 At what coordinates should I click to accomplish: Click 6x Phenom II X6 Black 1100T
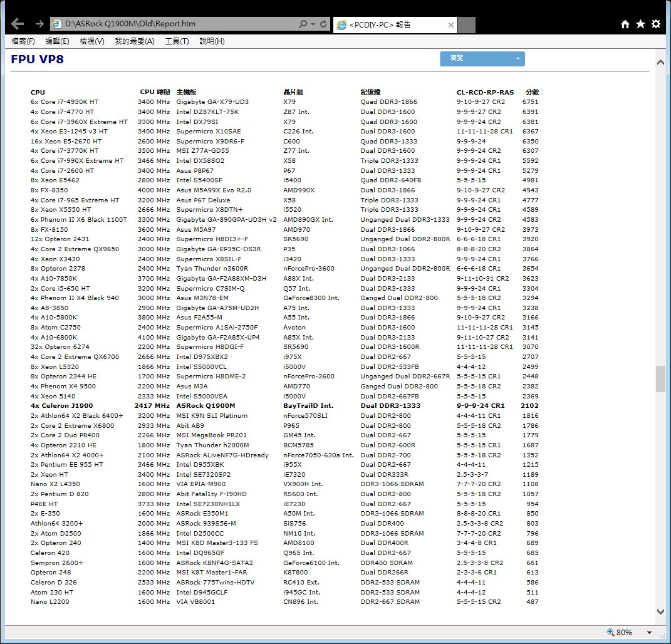pos(79,219)
